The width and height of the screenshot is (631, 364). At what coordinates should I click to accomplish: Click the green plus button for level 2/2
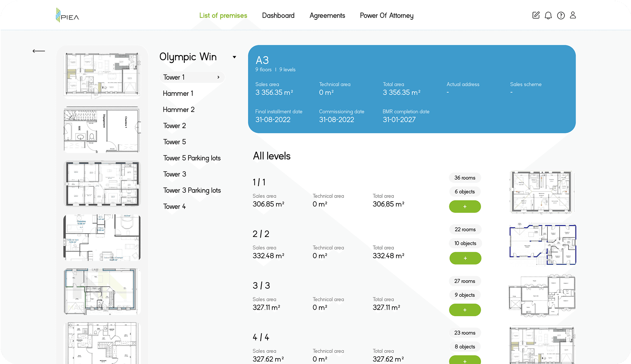[465, 258]
